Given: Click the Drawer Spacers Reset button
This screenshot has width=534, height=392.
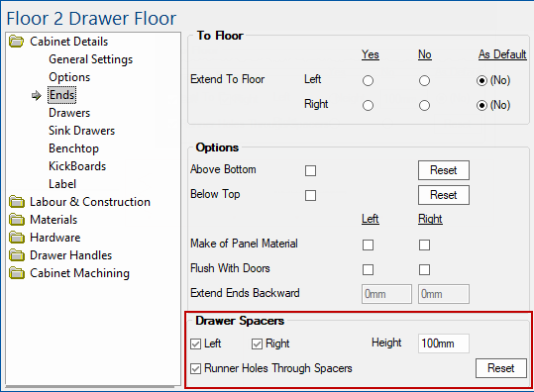Looking at the screenshot, I should [x=501, y=368].
